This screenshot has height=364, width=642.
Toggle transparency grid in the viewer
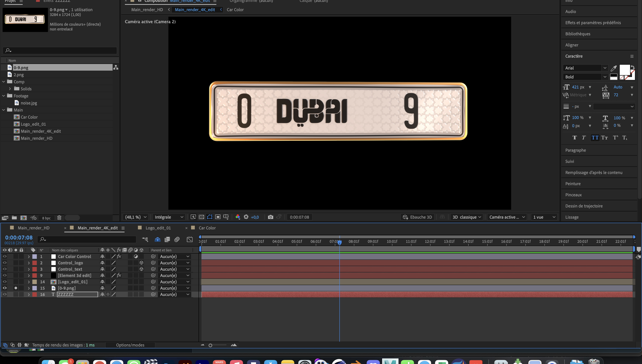coord(201,217)
